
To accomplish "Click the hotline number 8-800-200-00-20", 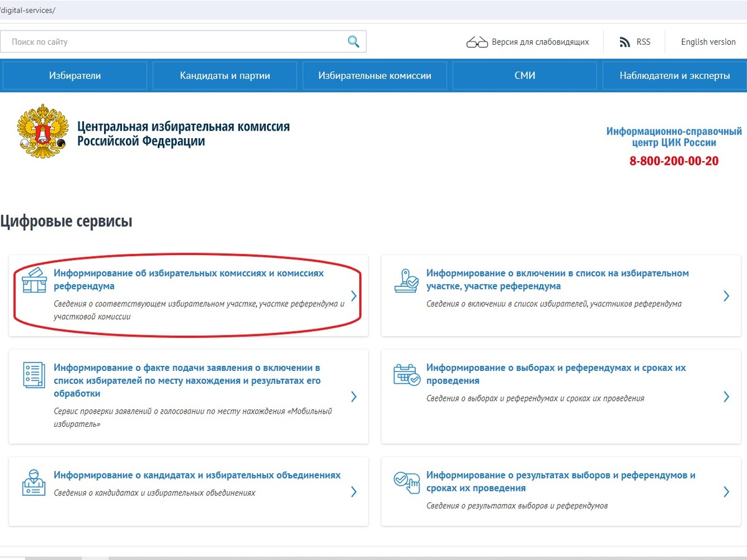I will pos(674,161).
